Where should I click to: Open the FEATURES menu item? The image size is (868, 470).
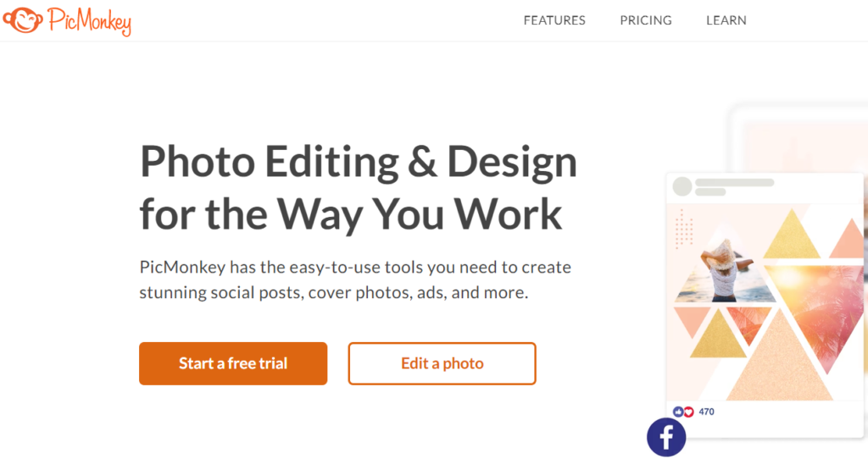pos(554,20)
